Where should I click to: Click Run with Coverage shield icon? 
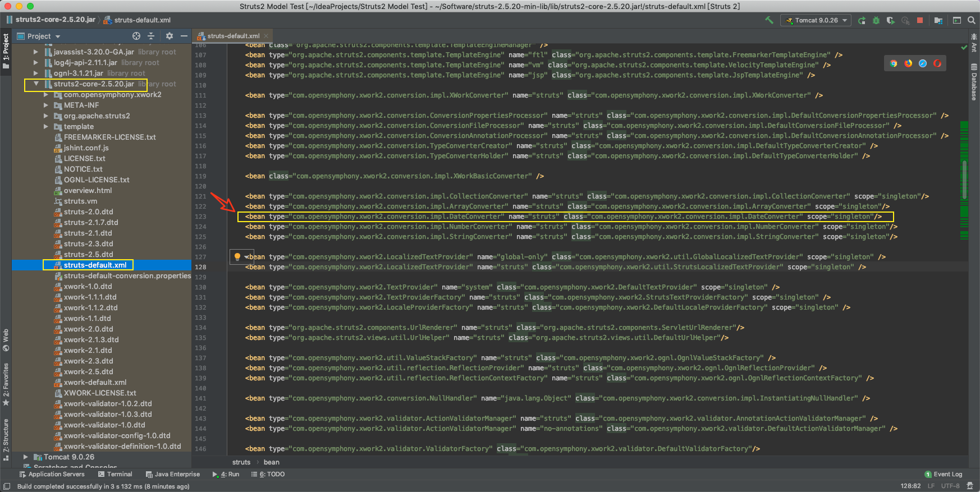click(x=890, y=20)
